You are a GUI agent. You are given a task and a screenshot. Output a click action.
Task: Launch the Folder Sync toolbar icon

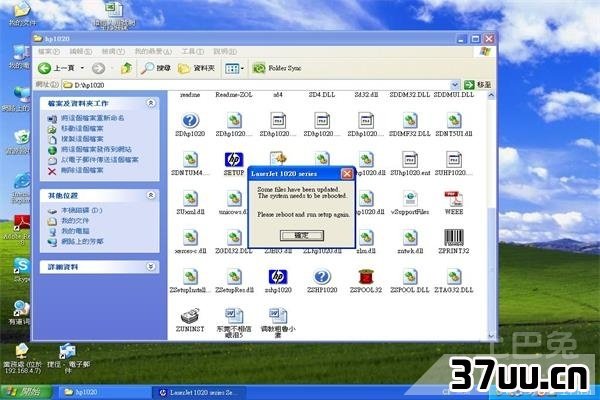[259, 68]
